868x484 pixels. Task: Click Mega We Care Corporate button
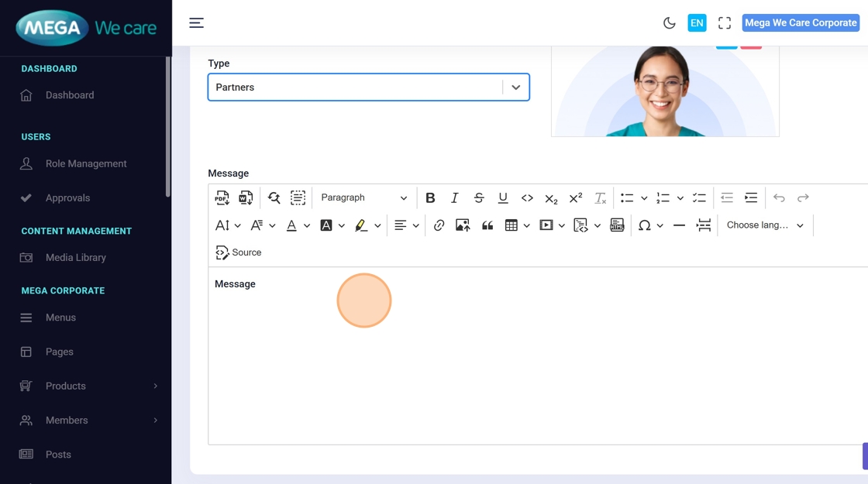click(x=801, y=23)
